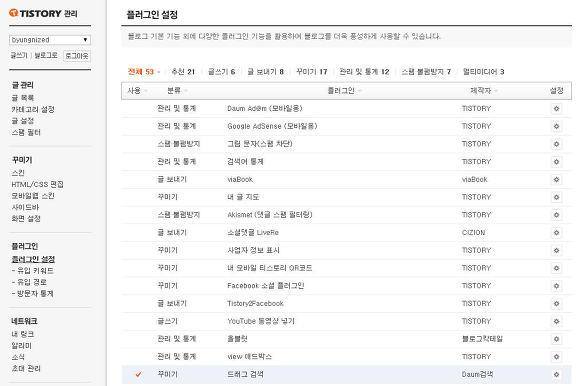The height and width of the screenshot is (386, 580).
Task: Open settings gear for 그림 문자(스팸 차단)
Action: (556, 144)
